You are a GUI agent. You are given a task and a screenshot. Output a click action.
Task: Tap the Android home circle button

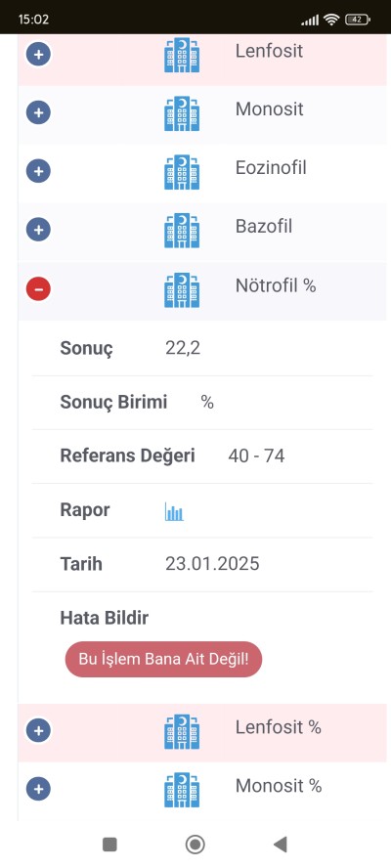pos(195,845)
